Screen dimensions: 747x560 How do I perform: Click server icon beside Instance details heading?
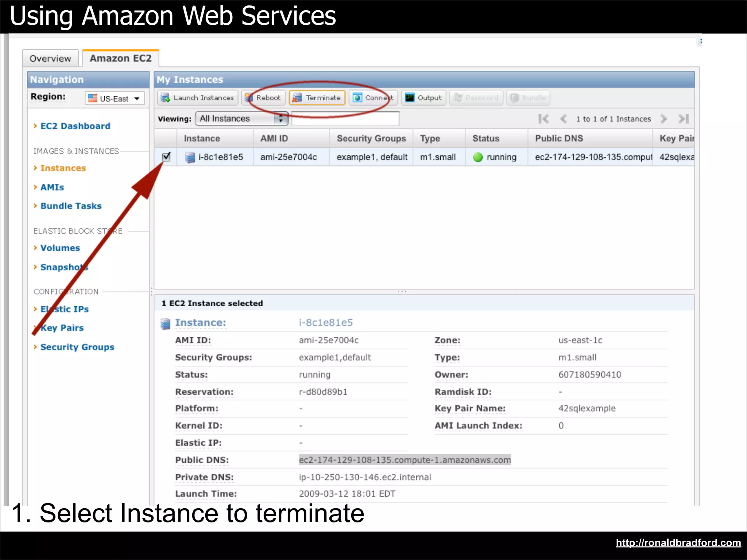pos(166,323)
